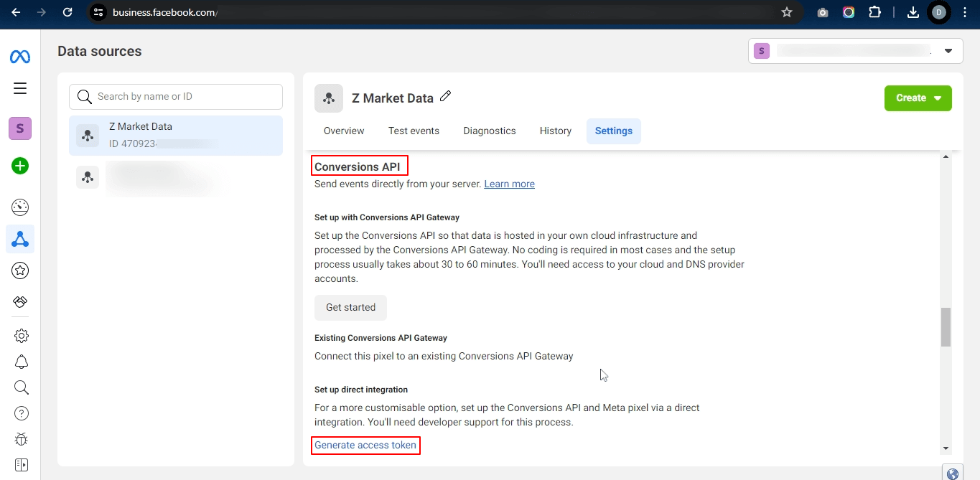Image resolution: width=980 pixels, height=480 pixels.
Task: Click the browser back arrow
Action: click(16, 12)
